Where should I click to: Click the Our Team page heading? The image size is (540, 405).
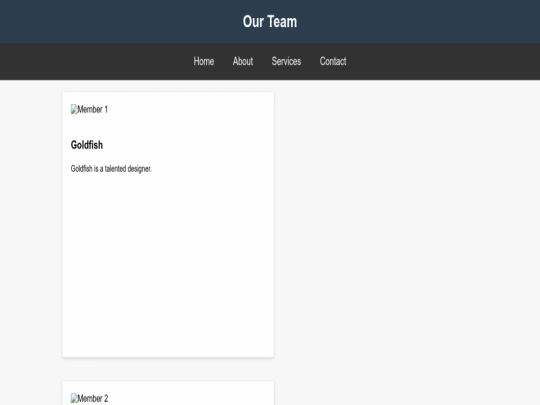270,22
